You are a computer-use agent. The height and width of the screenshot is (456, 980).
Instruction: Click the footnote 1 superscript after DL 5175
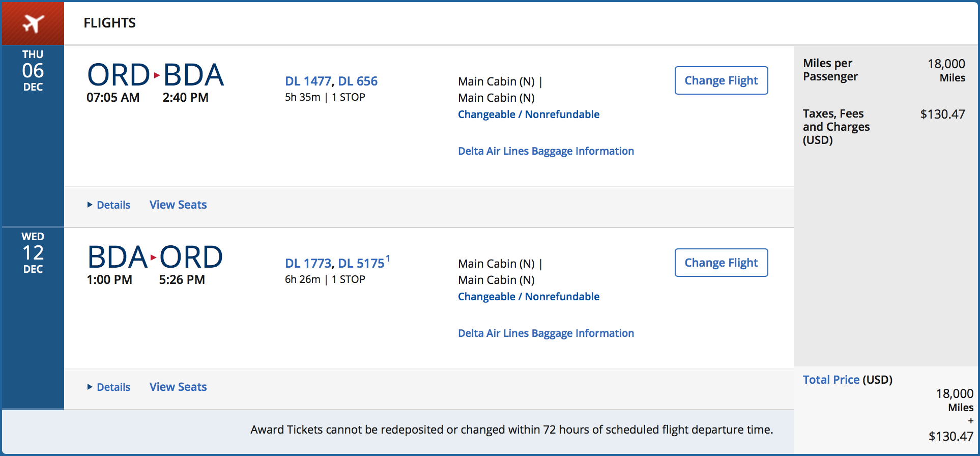click(388, 259)
